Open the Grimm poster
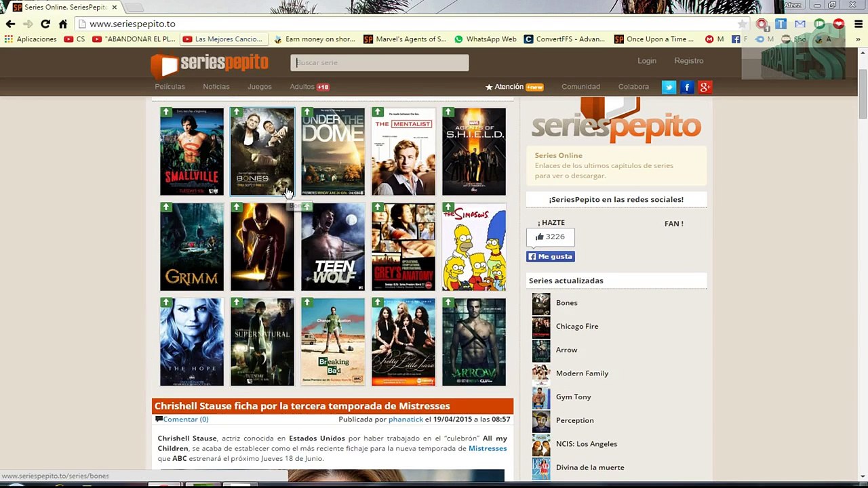This screenshot has width=868, height=488. tap(192, 247)
